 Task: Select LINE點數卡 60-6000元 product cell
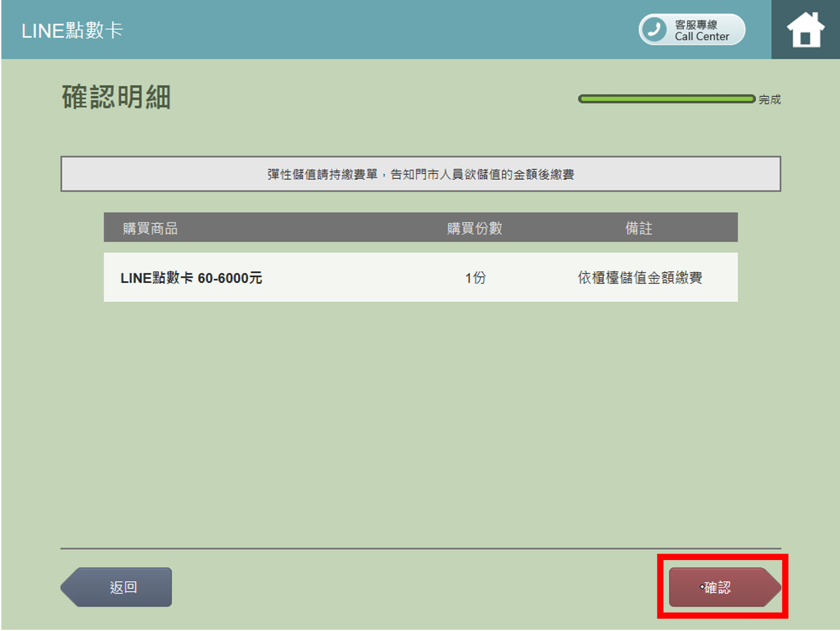191,278
